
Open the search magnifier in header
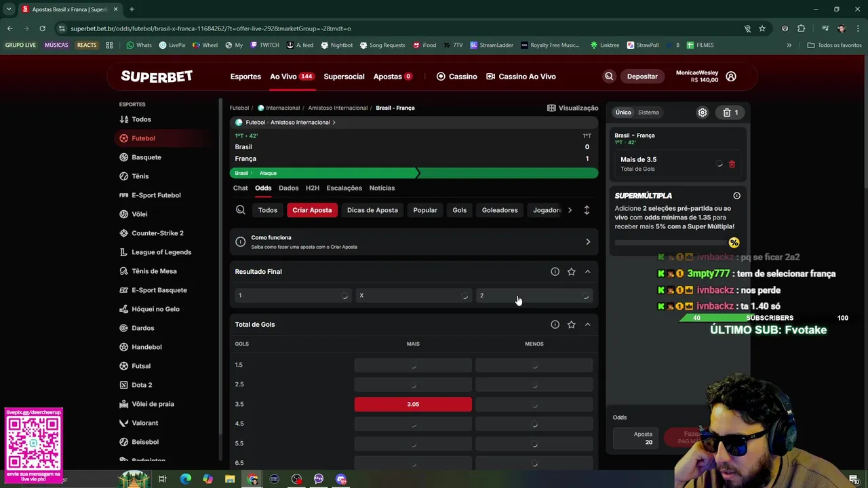[609, 77]
